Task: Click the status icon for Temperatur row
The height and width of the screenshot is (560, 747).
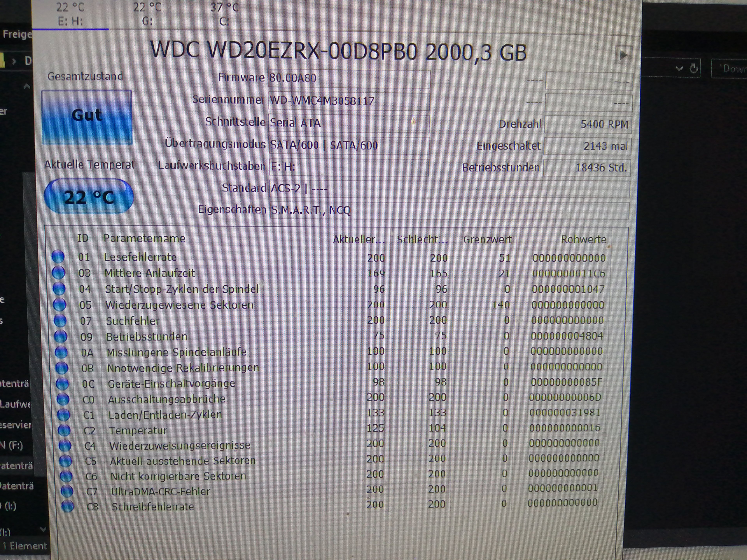Action: click(64, 430)
